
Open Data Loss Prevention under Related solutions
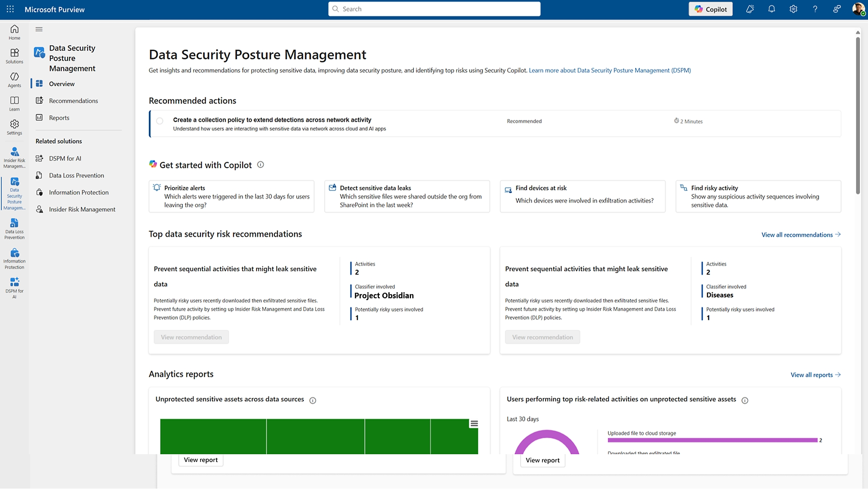[76, 175]
